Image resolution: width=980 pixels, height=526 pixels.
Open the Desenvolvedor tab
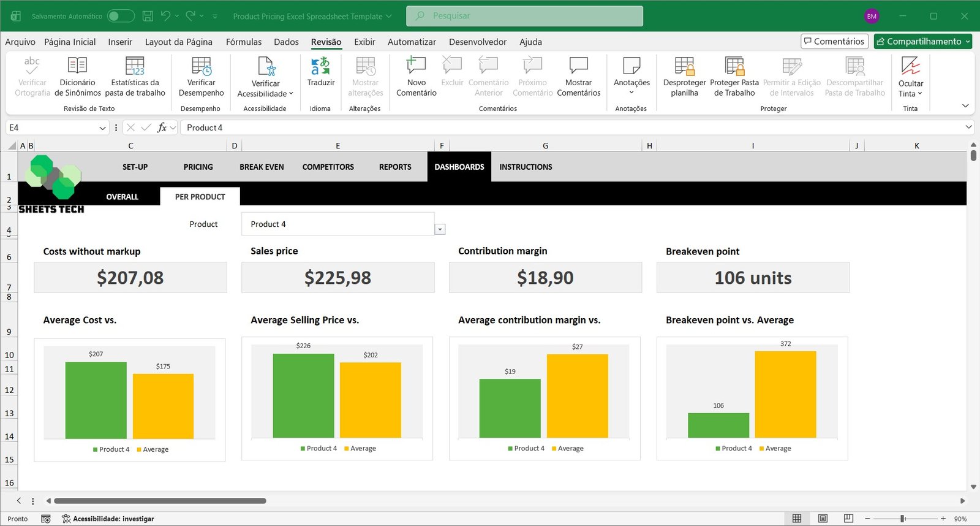[478, 42]
